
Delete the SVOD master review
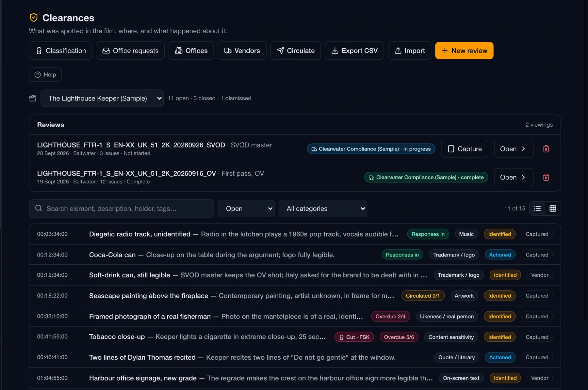(x=546, y=149)
